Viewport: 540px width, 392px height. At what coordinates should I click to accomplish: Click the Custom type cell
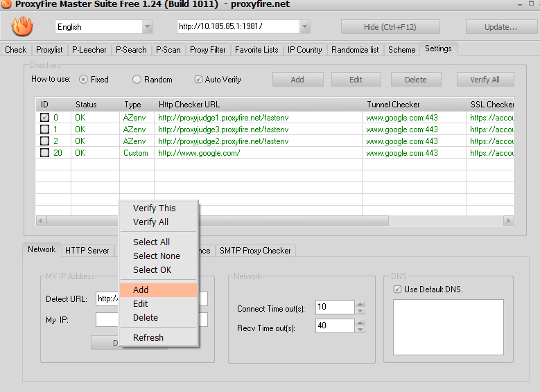pos(136,153)
